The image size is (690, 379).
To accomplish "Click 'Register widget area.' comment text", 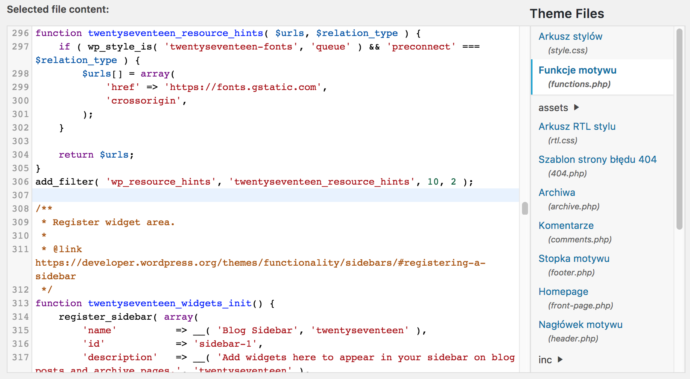I will [x=114, y=222].
